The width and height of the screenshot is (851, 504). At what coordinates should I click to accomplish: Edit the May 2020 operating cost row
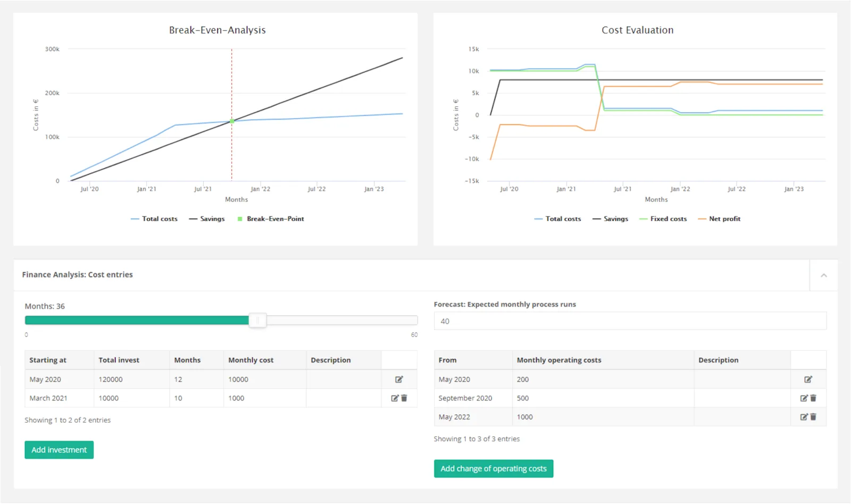(x=808, y=380)
